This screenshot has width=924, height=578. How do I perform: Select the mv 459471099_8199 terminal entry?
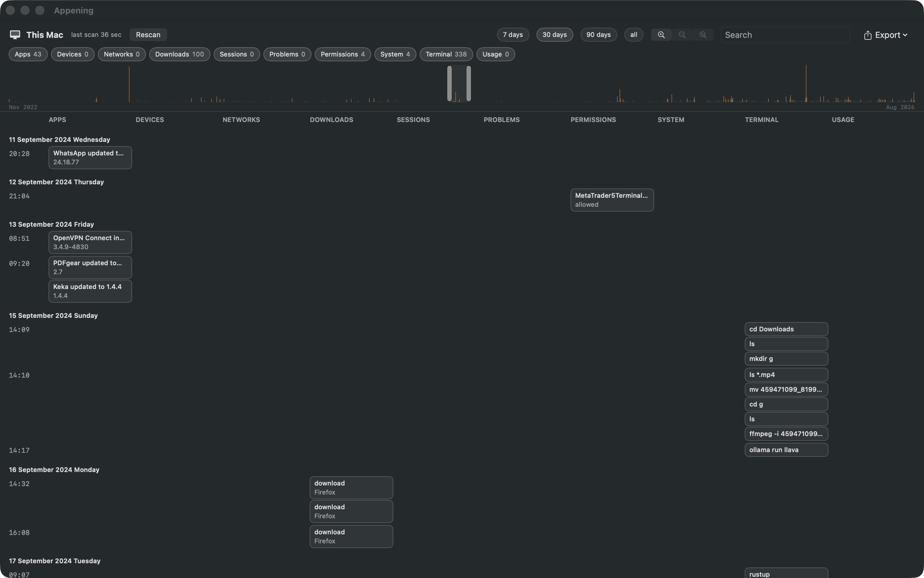coord(786,390)
